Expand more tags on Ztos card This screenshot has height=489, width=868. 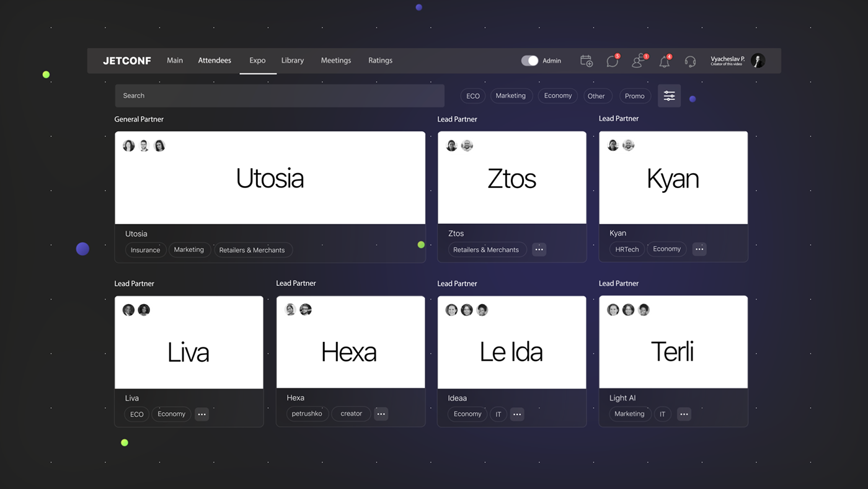[x=539, y=249]
